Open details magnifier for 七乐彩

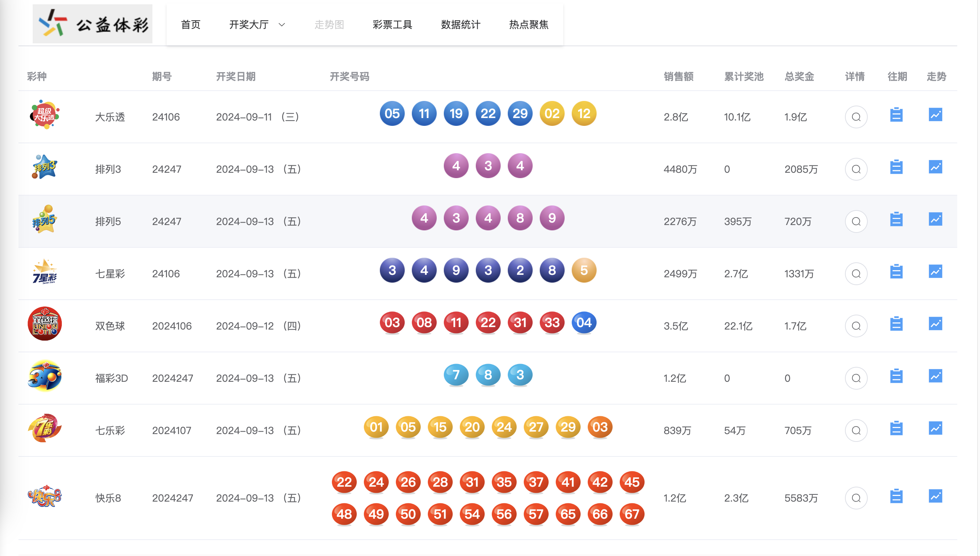856,431
